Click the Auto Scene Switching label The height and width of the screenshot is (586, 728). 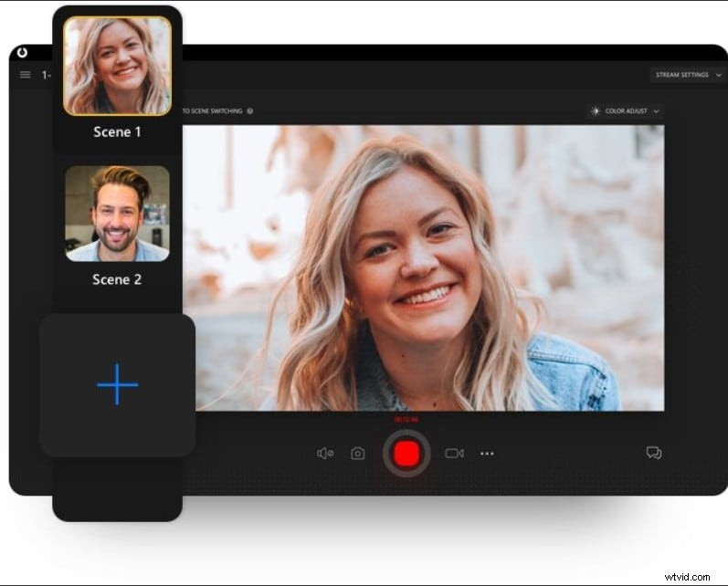[x=212, y=110]
